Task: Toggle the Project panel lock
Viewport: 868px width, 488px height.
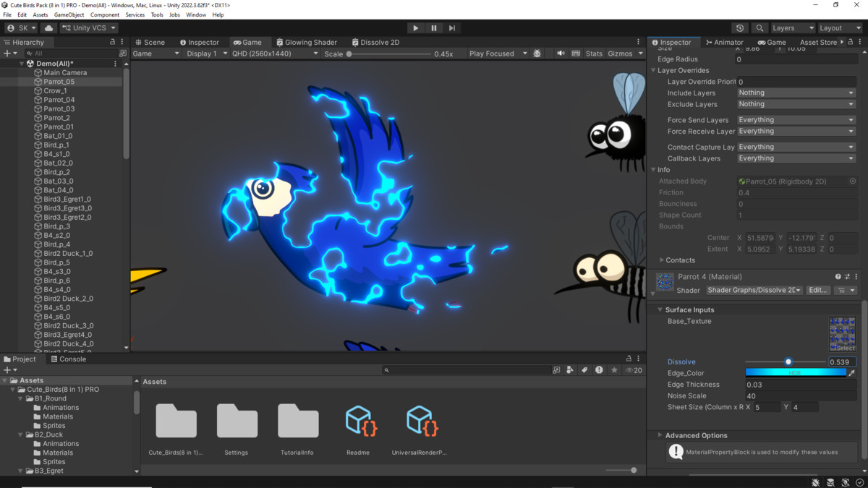Action: coord(629,359)
